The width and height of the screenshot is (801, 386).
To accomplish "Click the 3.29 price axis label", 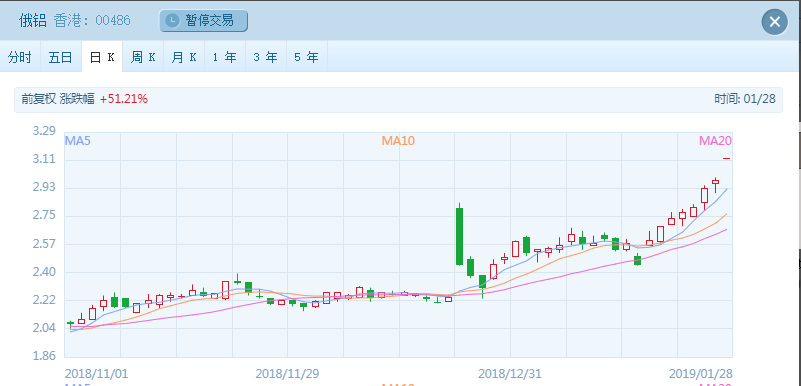I will tap(44, 131).
